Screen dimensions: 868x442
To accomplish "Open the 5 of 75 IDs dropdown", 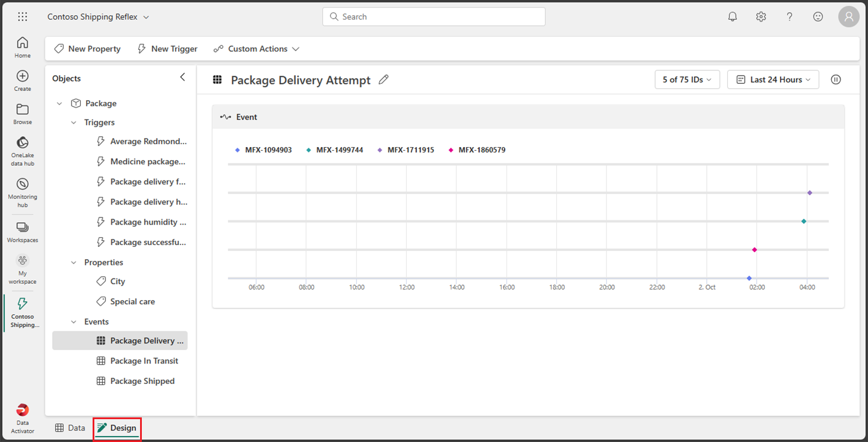I will pyautogui.click(x=687, y=80).
